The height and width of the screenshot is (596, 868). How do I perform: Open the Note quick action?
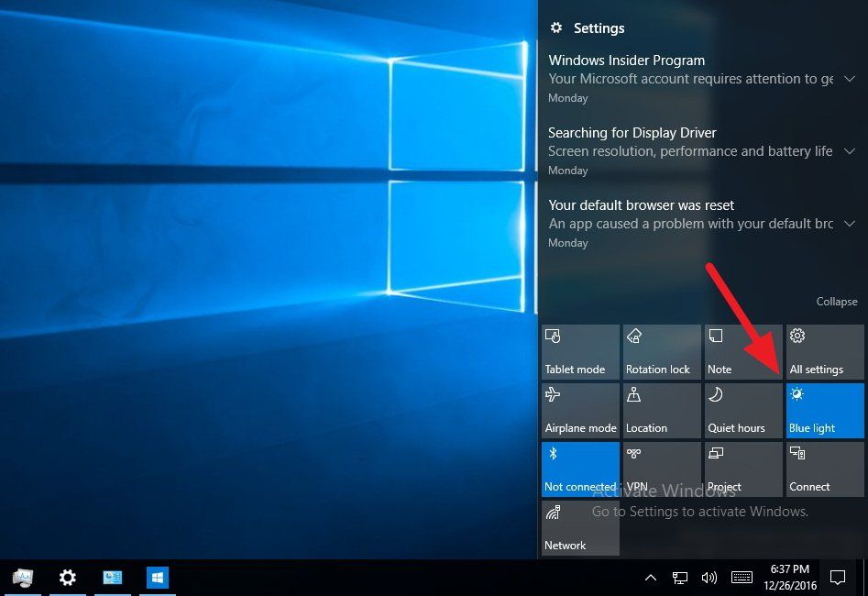743,352
